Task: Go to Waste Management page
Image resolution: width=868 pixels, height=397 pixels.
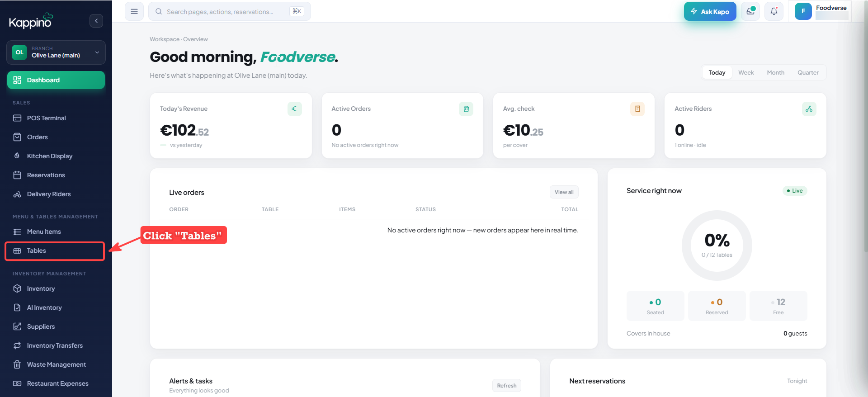Action: pyautogui.click(x=56, y=364)
